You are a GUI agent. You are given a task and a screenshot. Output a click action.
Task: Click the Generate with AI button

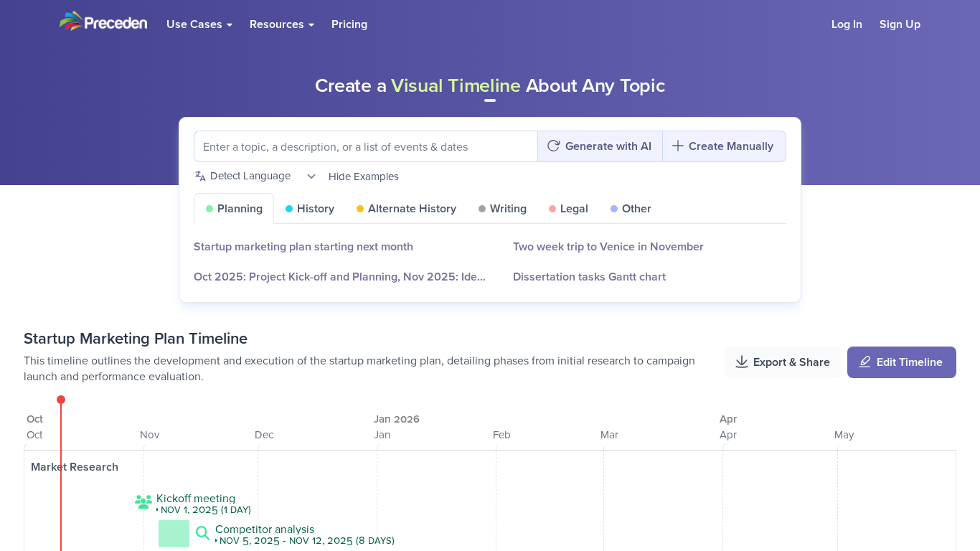tap(600, 146)
